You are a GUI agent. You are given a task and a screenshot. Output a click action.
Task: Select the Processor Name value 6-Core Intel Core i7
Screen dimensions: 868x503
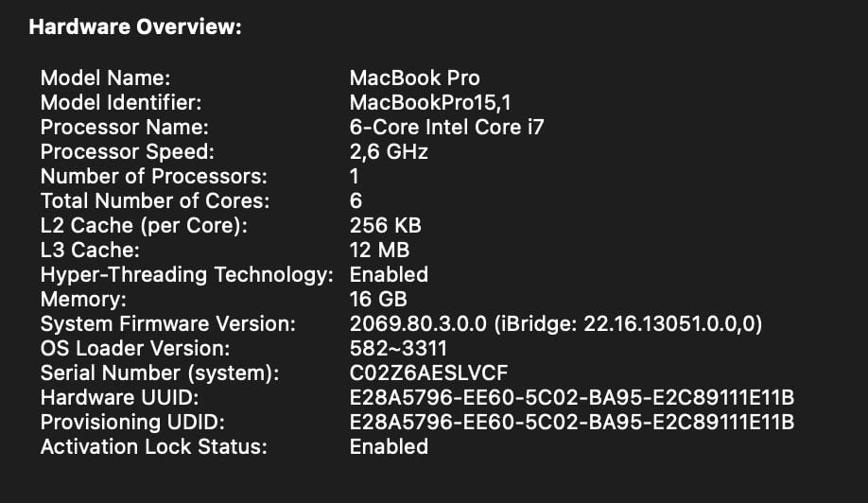click(446, 128)
